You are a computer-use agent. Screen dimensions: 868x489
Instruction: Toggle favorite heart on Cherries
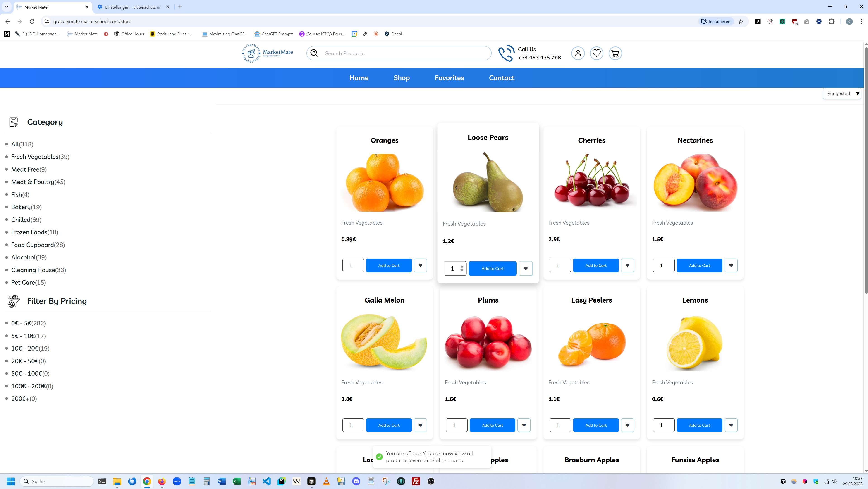627,265
